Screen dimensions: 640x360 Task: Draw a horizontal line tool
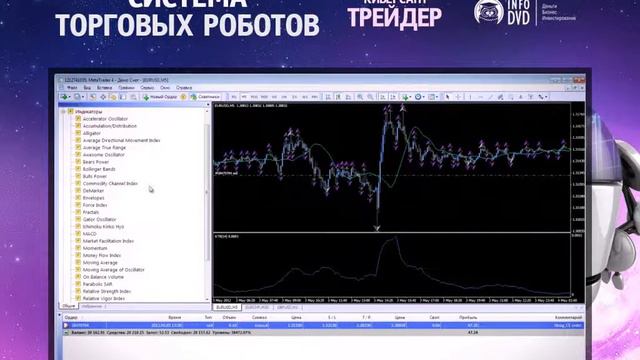tap(480, 97)
